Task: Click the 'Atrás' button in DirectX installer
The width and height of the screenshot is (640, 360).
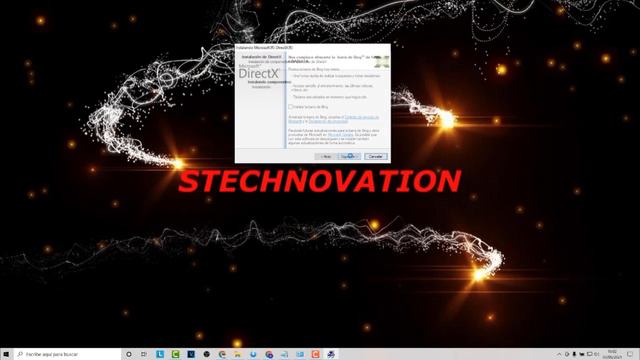Action: (326, 156)
